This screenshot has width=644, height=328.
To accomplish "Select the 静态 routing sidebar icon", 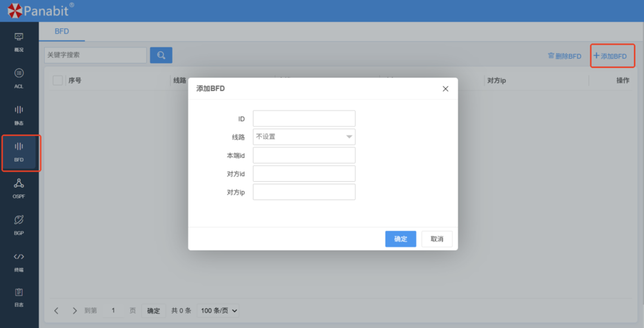I will [x=19, y=115].
